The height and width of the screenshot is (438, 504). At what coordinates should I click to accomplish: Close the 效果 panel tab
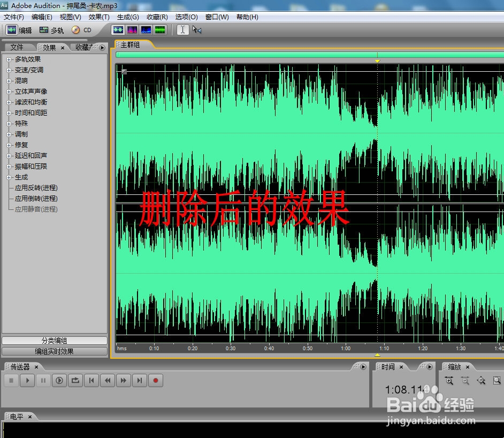[63, 48]
